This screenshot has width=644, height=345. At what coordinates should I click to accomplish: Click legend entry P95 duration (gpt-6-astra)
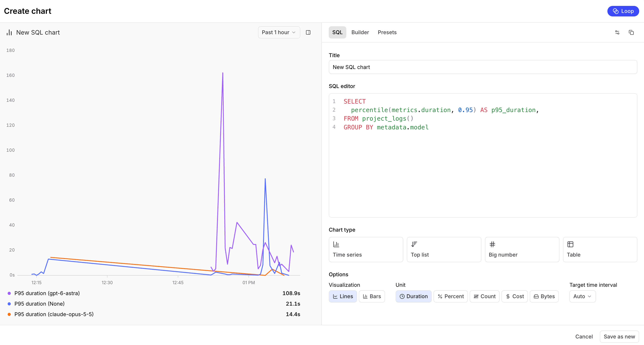tap(47, 293)
